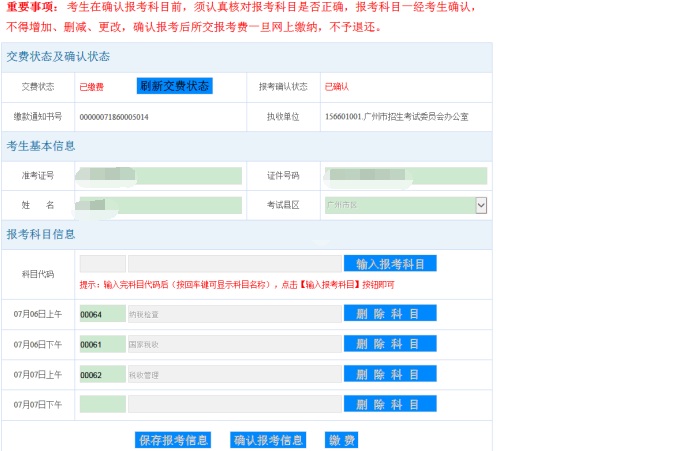
Task: Click the empty code field for 07月07日下午
Action: click(102, 404)
